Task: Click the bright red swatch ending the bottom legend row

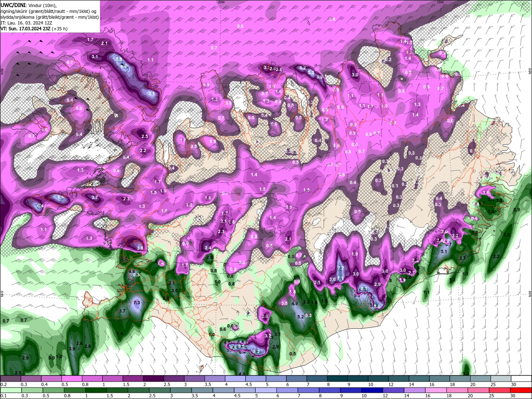Action: [x=521, y=390]
